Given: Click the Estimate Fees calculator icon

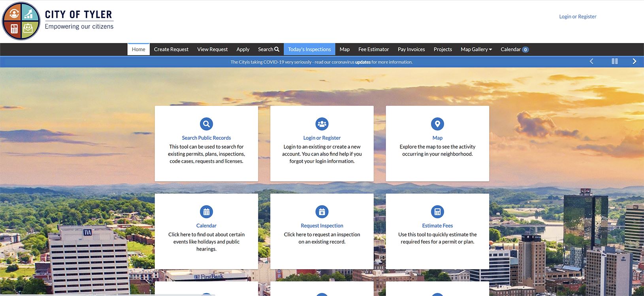Looking at the screenshot, I should click(437, 212).
